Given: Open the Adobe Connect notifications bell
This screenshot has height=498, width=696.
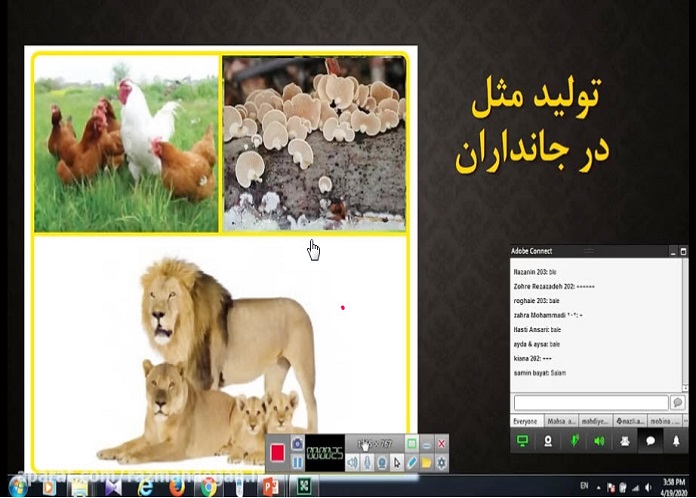Looking at the screenshot, I should click(676, 441).
